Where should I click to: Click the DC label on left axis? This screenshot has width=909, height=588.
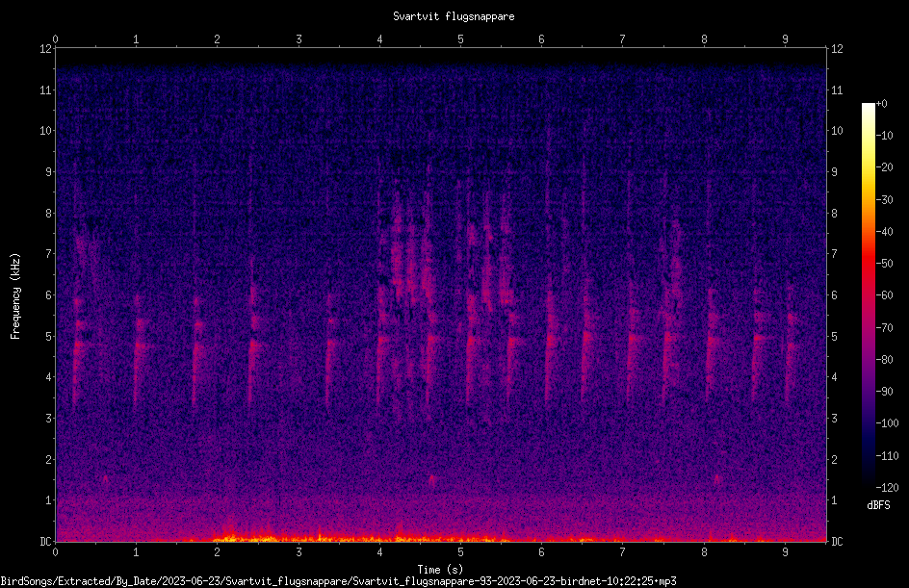(x=46, y=541)
